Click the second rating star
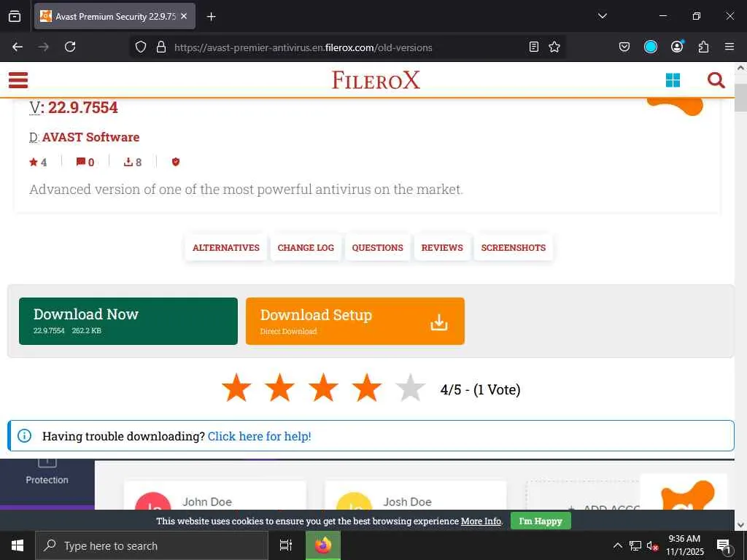The height and width of the screenshot is (560, 747). pyautogui.click(x=279, y=388)
